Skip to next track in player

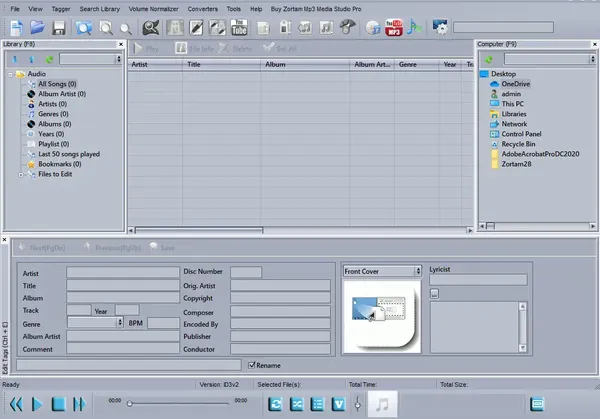[79, 404]
